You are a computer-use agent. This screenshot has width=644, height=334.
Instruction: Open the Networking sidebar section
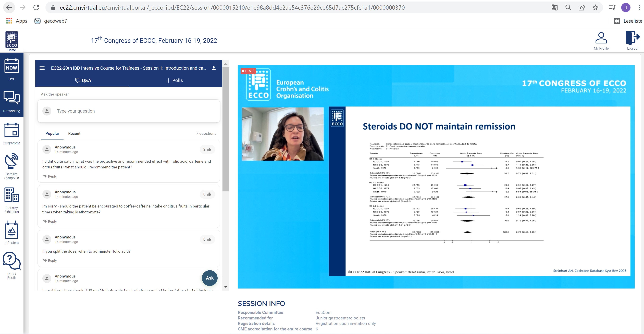click(x=11, y=102)
